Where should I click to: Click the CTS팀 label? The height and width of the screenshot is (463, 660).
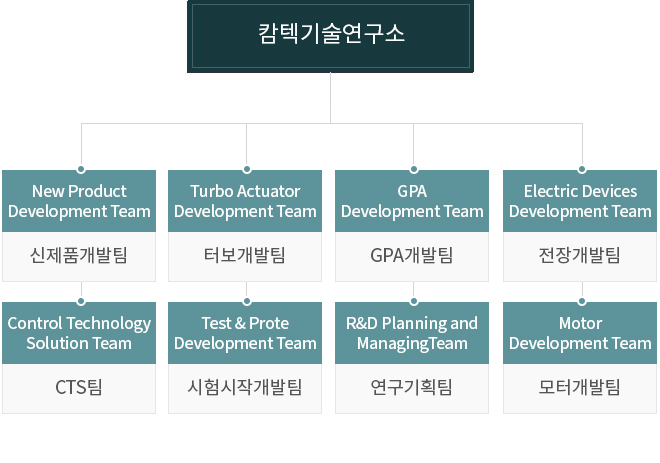(79, 388)
